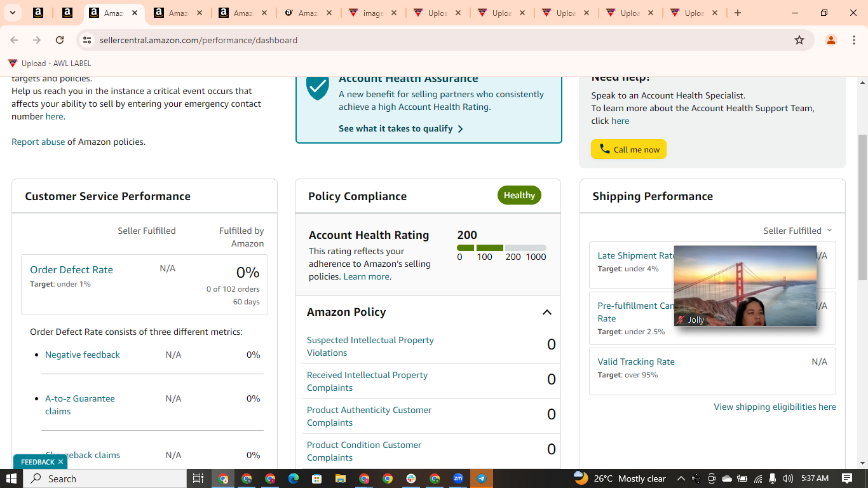View site information icon in address bar
This screenshot has width=868, height=488.
tap(88, 40)
